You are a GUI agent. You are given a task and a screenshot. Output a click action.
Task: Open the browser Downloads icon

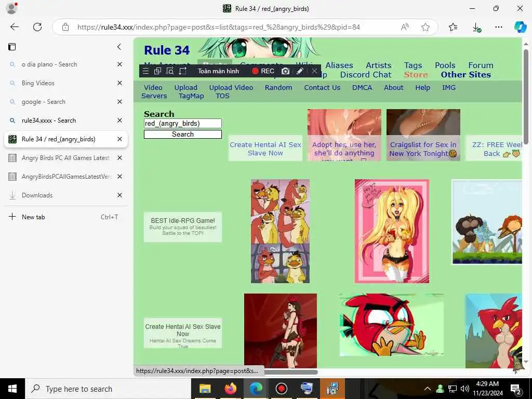point(476,27)
